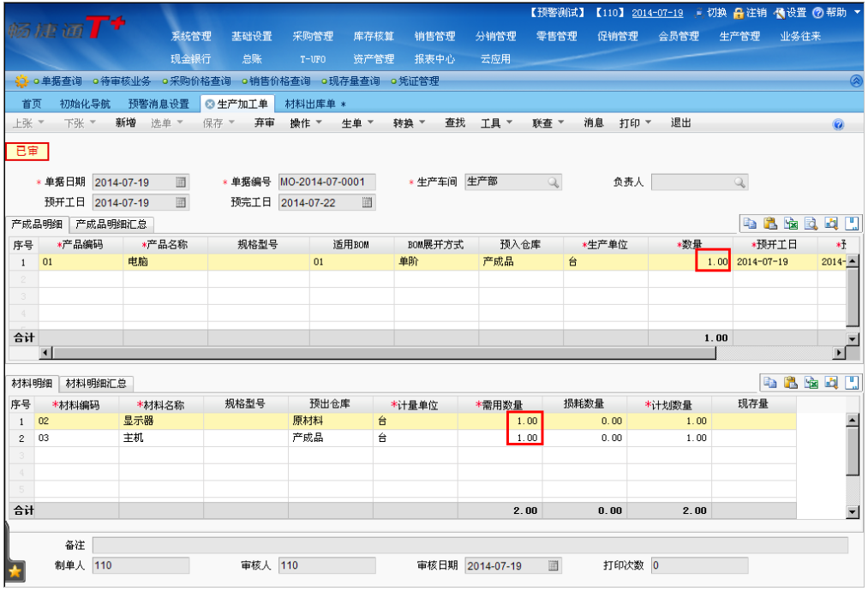Close the 生产加工单 tab via its x icon
This screenshot has width=868, height=591.
[209, 104]
